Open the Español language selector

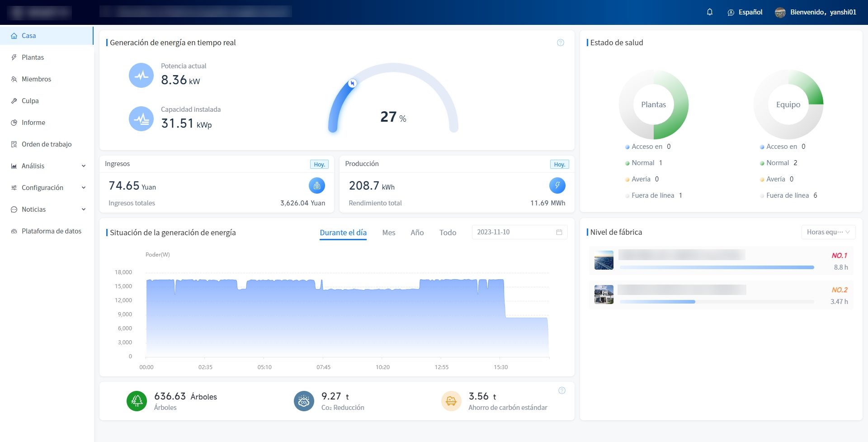pyautogui.click(x=745, y=12)
